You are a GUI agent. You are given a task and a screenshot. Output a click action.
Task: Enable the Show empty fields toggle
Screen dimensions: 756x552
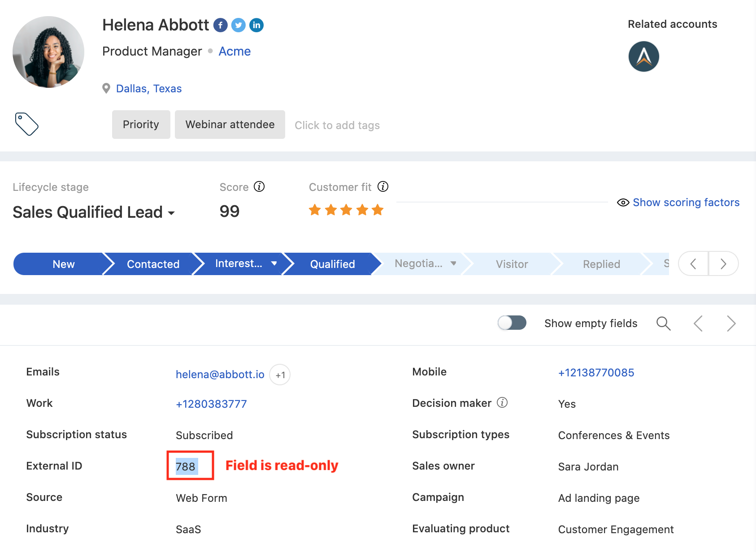click(512, 323)
